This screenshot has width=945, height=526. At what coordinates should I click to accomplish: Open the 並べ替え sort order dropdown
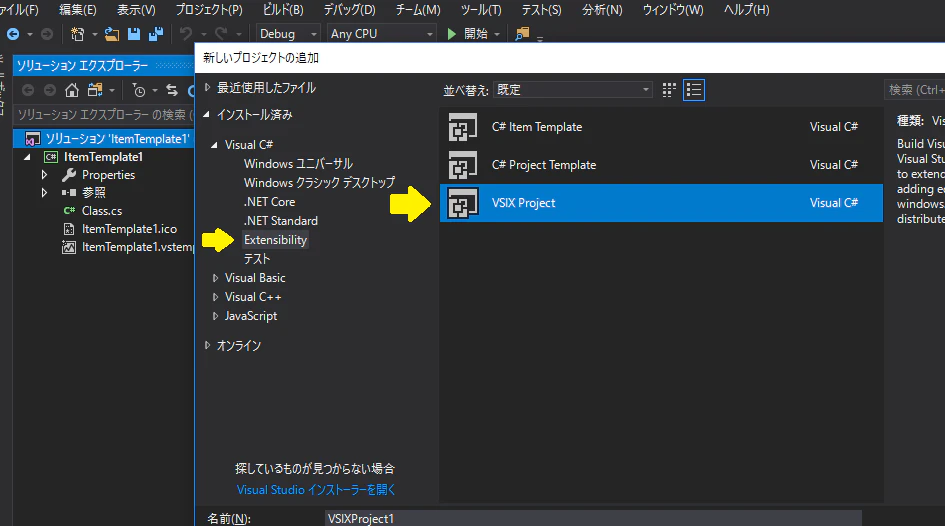pos(573,90)
